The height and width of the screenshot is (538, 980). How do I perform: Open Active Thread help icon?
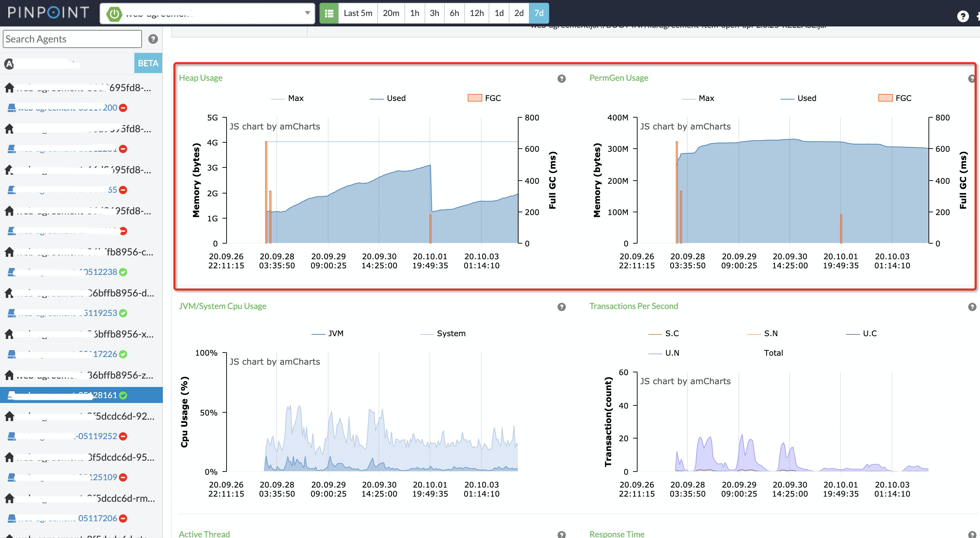click(x=562, y=535)
